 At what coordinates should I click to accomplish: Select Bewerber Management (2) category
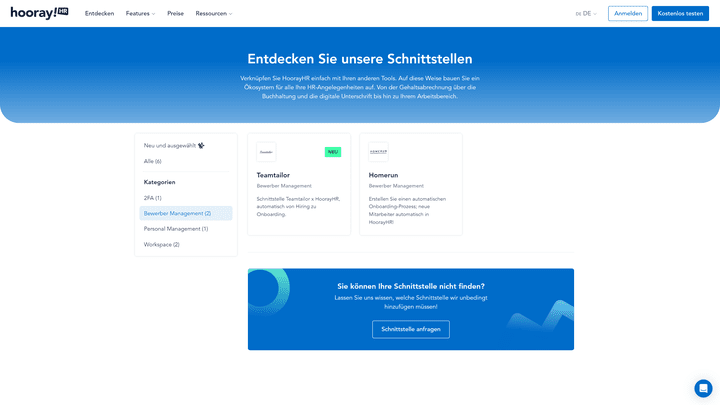coord(186,213)
